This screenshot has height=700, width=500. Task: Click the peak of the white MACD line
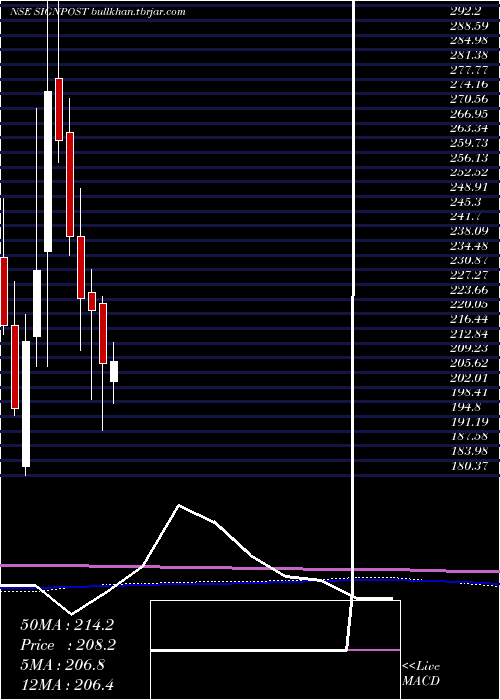(179, 505)
